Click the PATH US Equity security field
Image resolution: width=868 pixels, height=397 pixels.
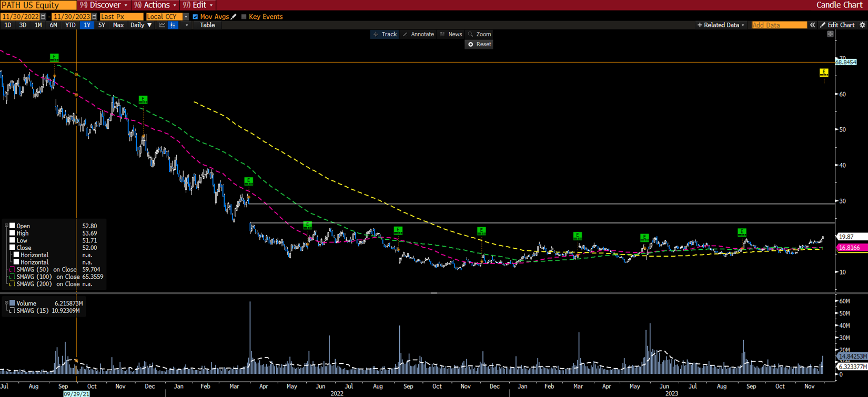tap(38, 5)
